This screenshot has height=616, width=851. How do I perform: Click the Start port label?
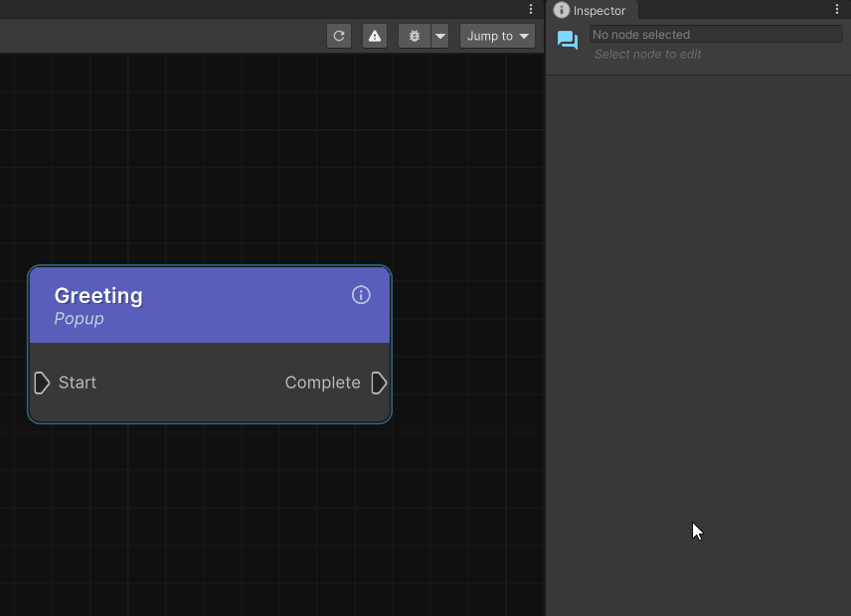78,383
